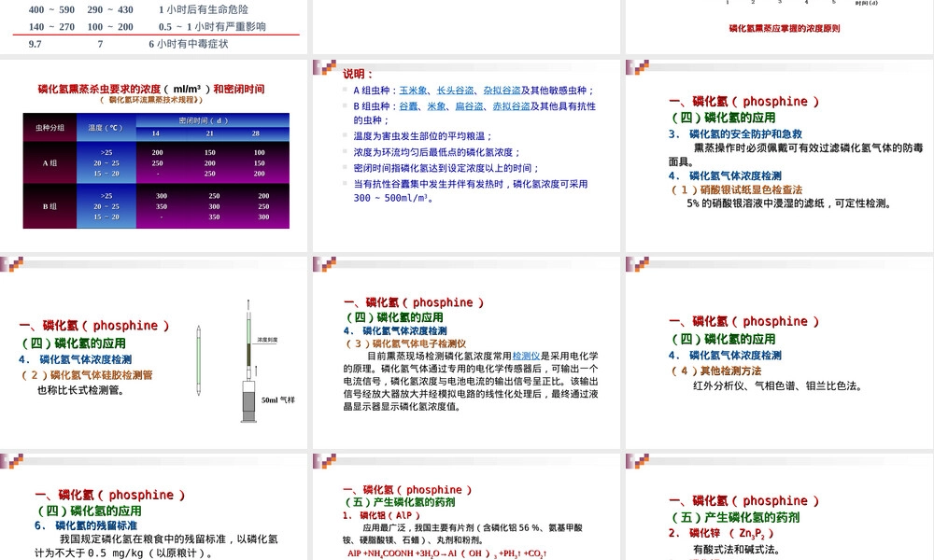This screenshot has height=560, width=934.
Task: Click the text 300 ~ 500ml/m³
Action: click(393, 198)
